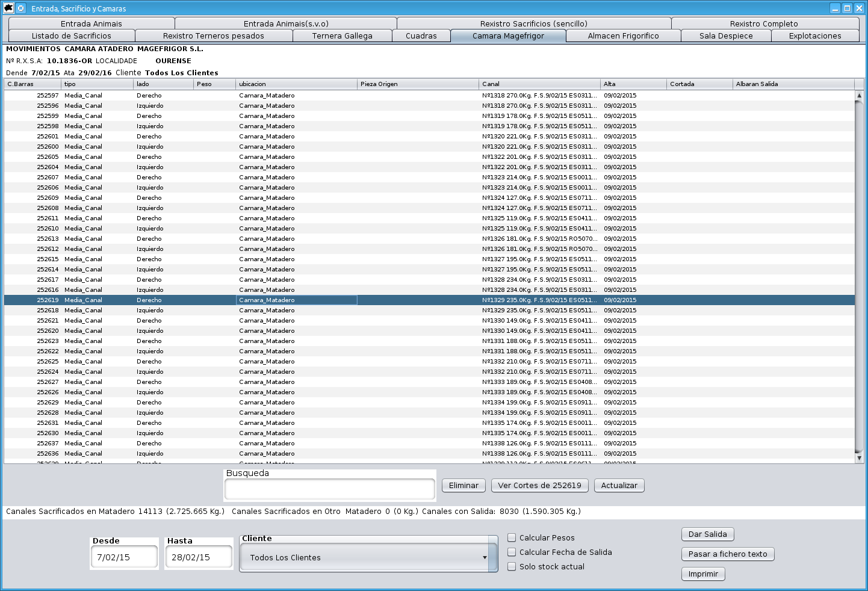
Task: Select row with barcode 252607
Action: [429, 177]
